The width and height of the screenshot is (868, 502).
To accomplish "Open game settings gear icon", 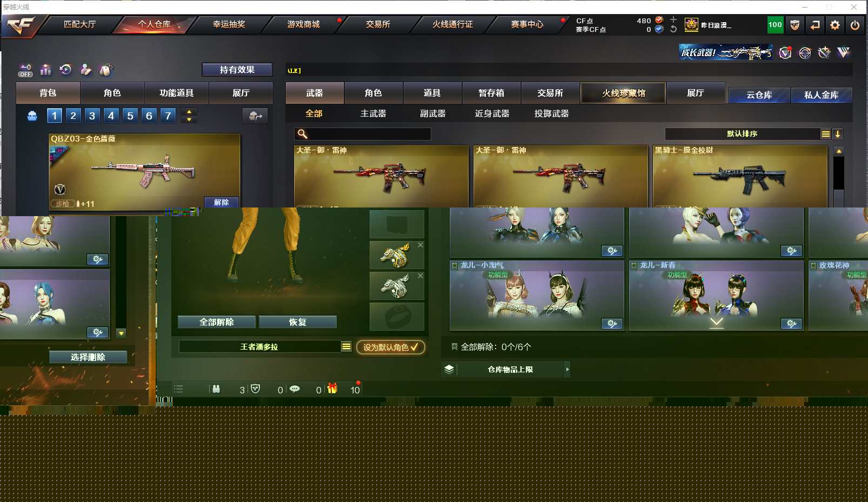I will pos(835,25).
